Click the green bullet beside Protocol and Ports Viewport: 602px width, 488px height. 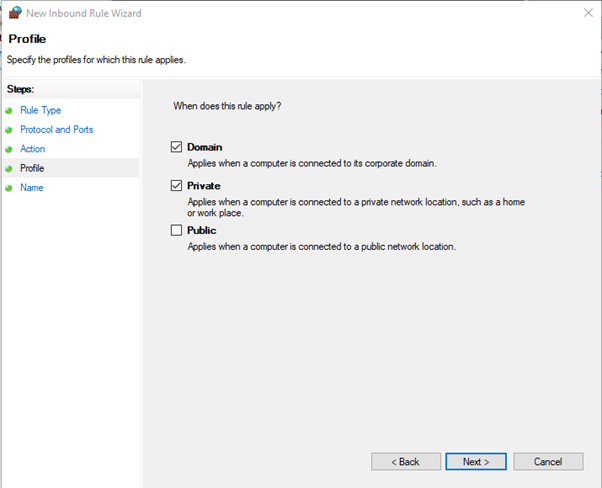pyautogui.click(x=9, y=130)
